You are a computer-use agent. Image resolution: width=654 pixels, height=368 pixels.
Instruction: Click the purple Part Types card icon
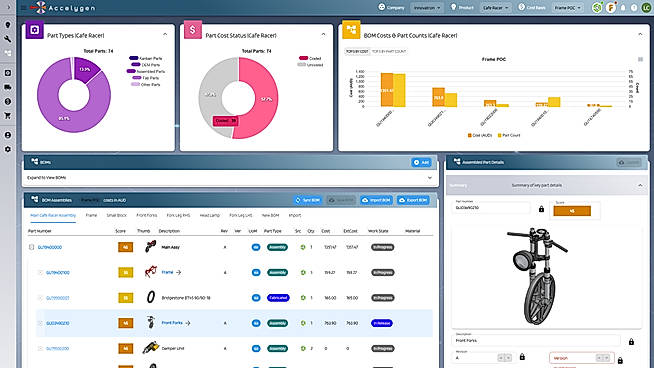coord(35,30)
